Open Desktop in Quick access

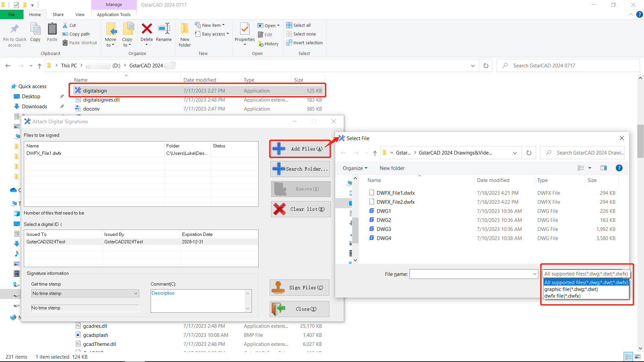[x=31, y=97]
